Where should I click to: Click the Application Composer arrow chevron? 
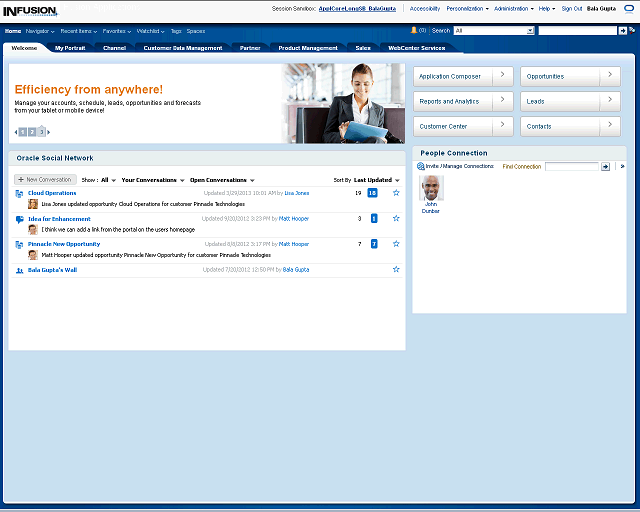503,76
